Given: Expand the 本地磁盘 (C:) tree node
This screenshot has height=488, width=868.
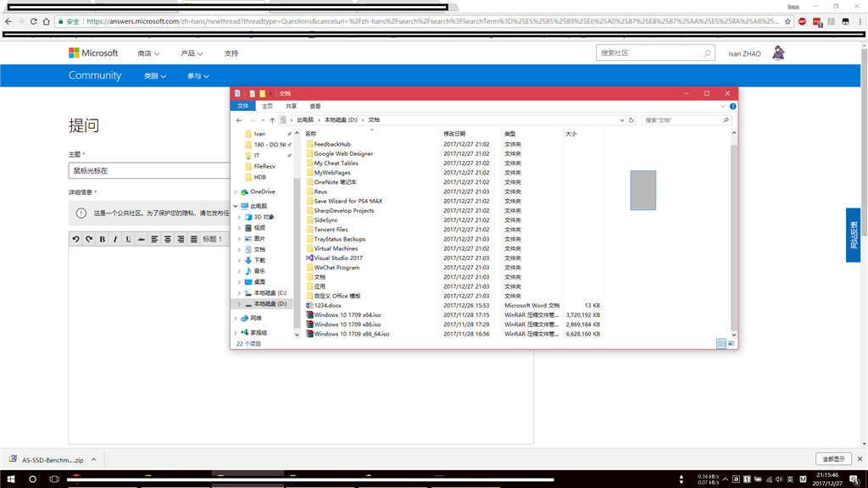Looking at the screenshot, I should 240,293.
